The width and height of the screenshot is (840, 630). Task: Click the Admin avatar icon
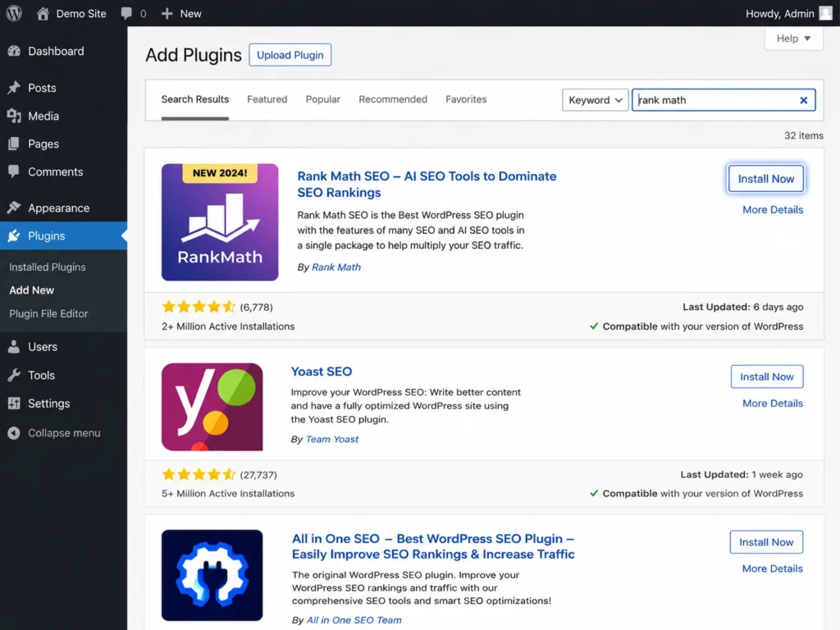(x=825, y=13)
